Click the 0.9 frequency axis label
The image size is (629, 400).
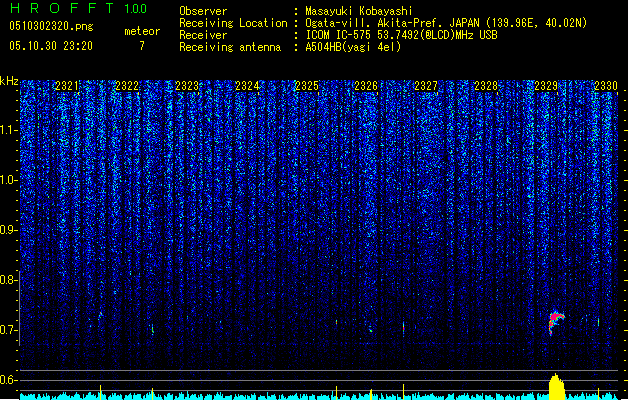(x=9, y=230)
